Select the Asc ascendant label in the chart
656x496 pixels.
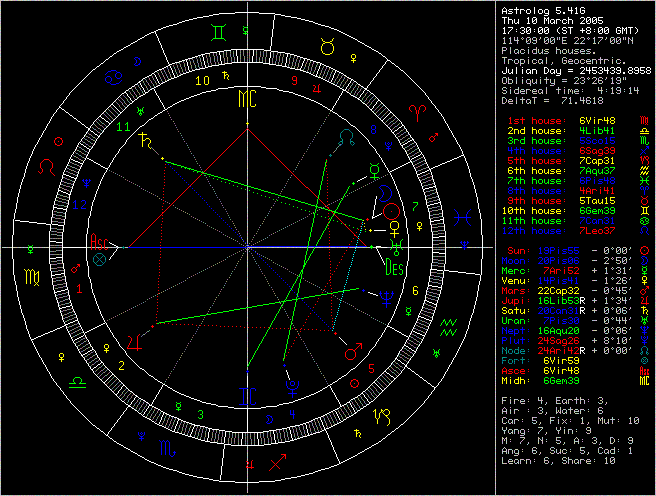[100, 243]
